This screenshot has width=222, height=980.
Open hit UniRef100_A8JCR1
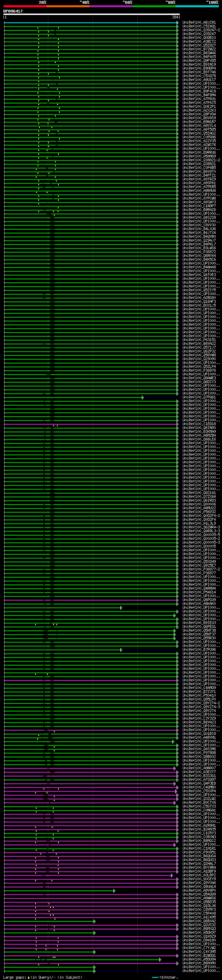(199, 23)
